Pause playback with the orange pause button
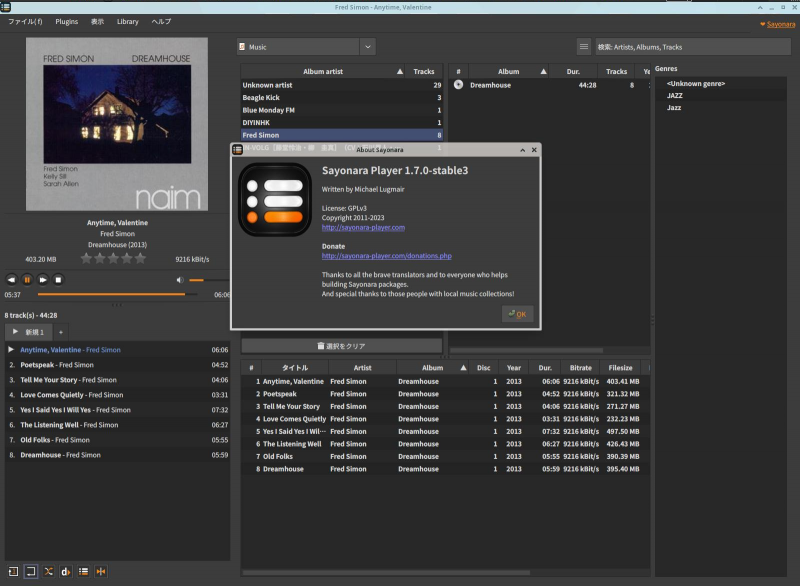 27,280
